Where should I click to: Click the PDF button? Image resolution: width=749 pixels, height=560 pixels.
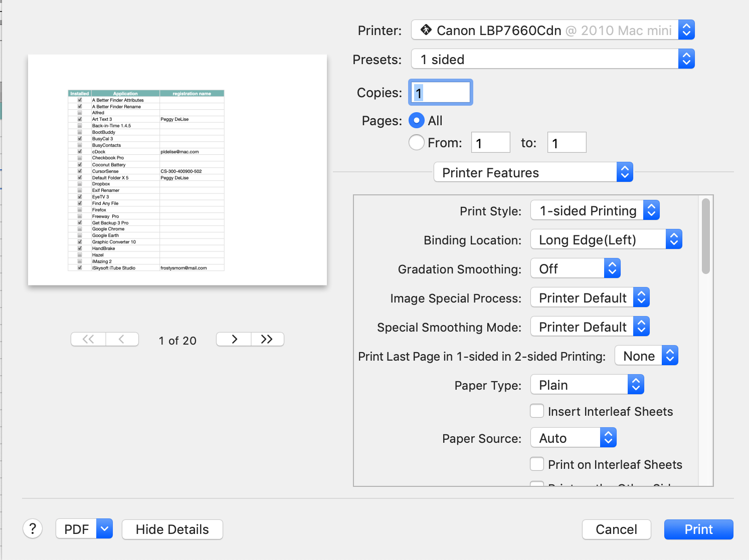pos(76,529)
